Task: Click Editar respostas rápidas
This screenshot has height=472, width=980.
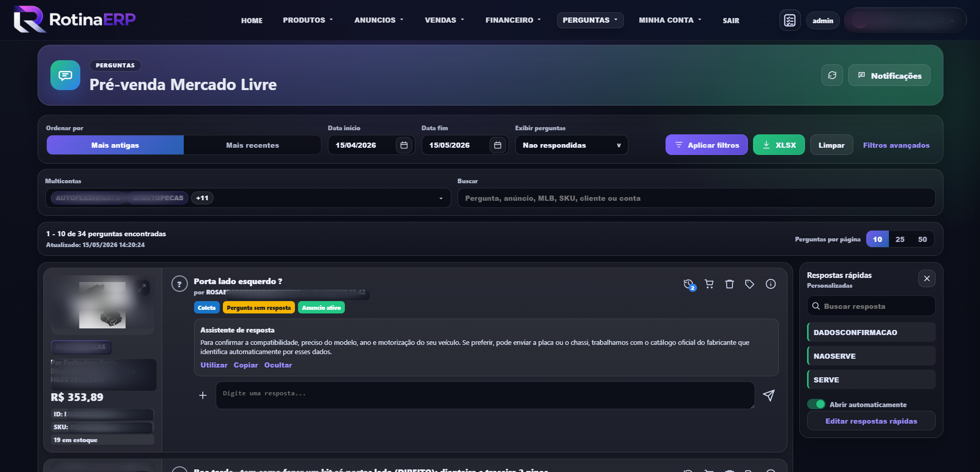Action: (x=871, y=421)
